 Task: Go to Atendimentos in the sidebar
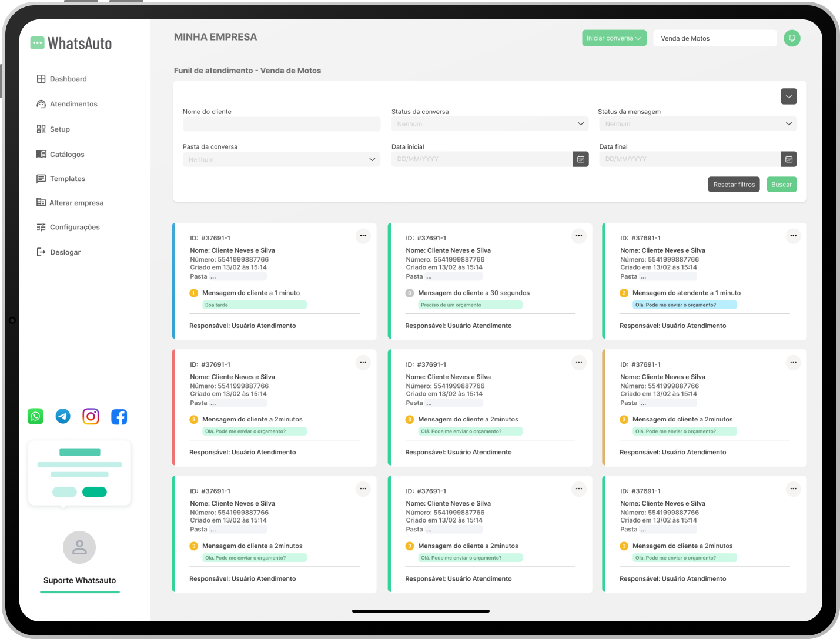click(x=73, y=104)
